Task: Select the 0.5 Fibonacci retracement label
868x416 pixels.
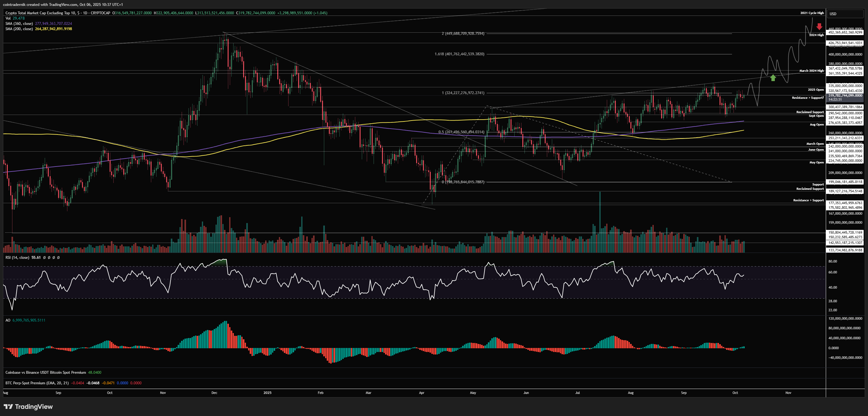Action: [x=461, y=132]
